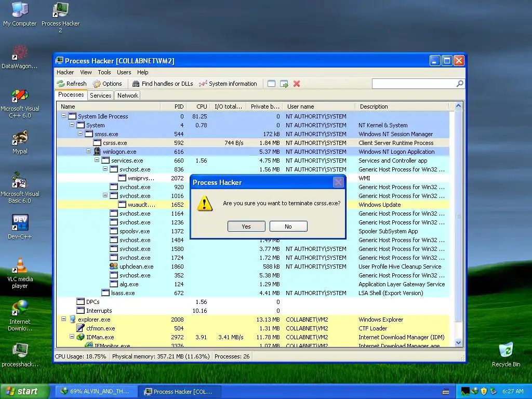Sort by the User name column header
Viewport: 532px width, 399px height.
tap(319, 107)
